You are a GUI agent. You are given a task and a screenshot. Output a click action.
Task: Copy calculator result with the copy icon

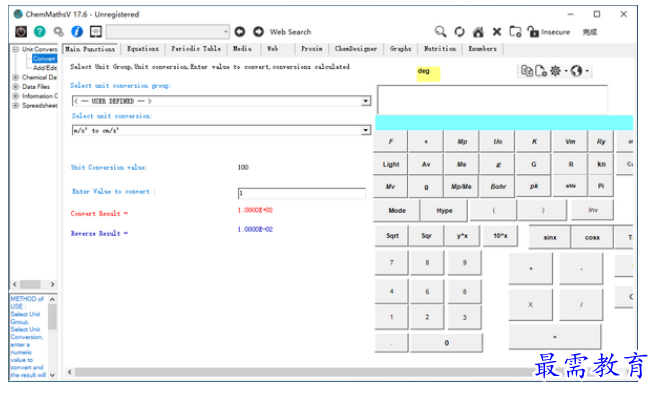point(527,71)
